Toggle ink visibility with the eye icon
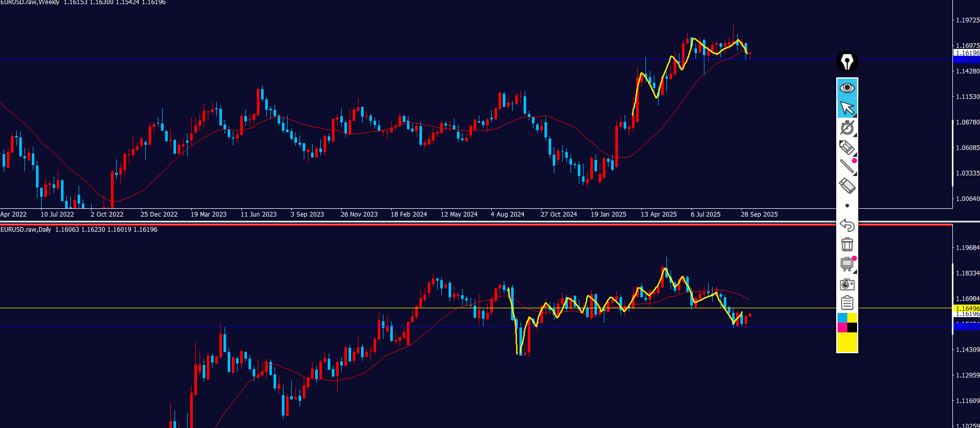The image size is (980, 428). pyautogui.click(x=847, y=87)
